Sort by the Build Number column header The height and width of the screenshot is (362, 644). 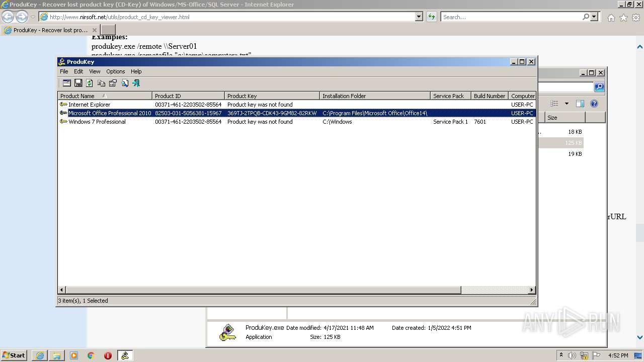pyautogui.click(x=490, y=96)
